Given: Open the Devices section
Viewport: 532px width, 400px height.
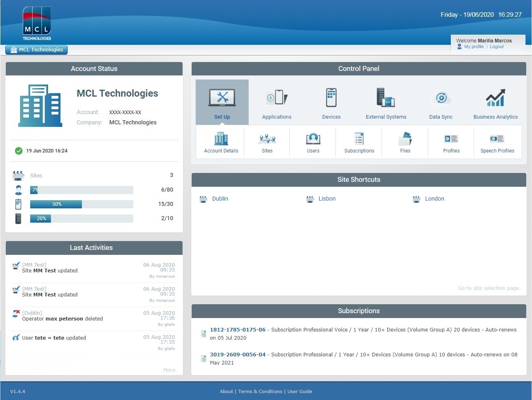Looking at the screenshot, I should tap(331, 102).
